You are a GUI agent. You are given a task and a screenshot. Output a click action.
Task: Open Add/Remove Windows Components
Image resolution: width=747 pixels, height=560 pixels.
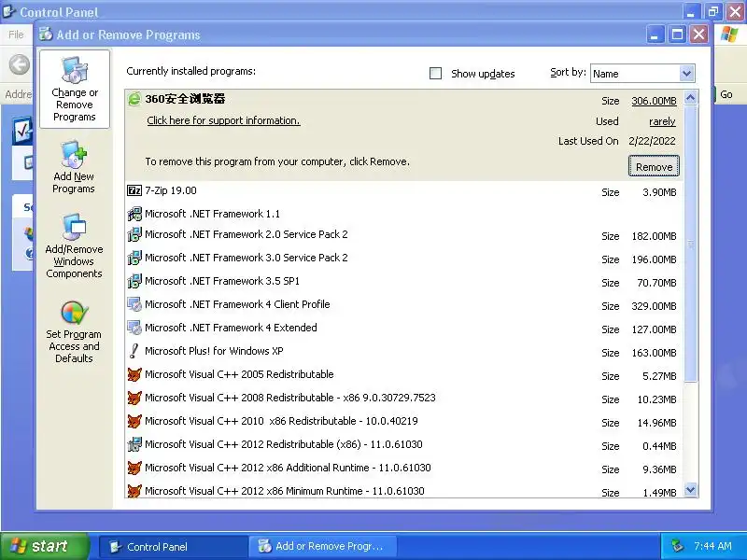tap(74, 246)
